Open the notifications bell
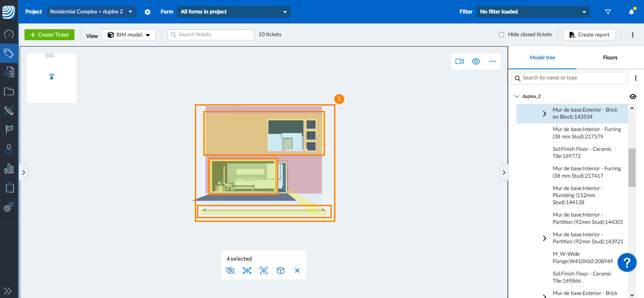 pyautogui.click(x=631, y=12)
